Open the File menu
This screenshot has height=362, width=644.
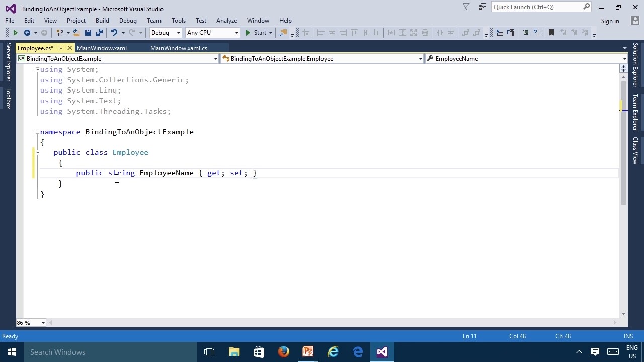point(10,21)
